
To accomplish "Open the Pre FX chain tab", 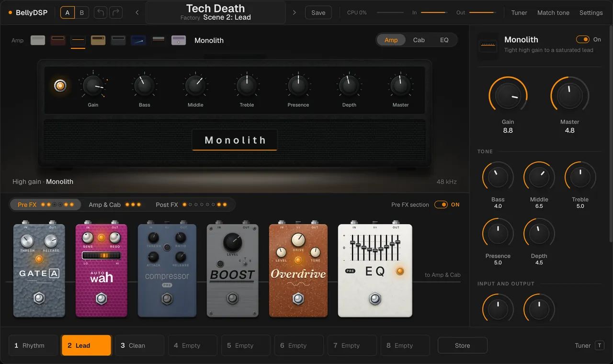I will pyautogui.click(x=45, y=205).
